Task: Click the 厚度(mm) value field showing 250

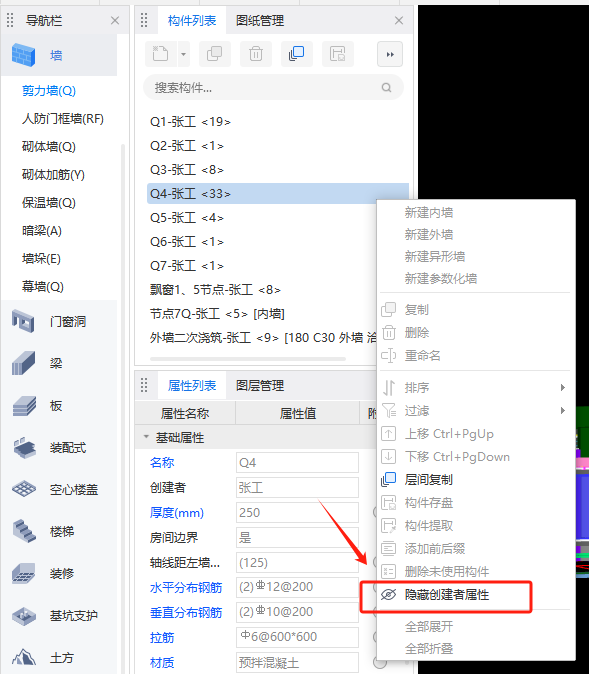Action: (x=297, y=512)
